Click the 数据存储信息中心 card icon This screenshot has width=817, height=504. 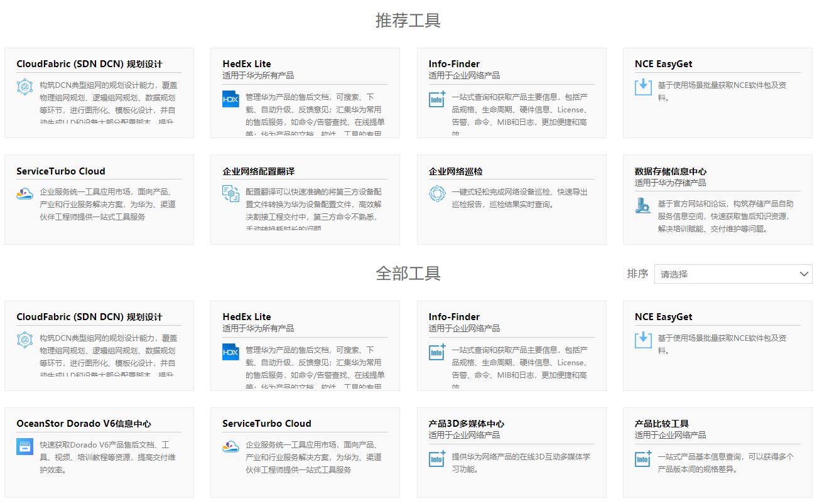(643, 205)
